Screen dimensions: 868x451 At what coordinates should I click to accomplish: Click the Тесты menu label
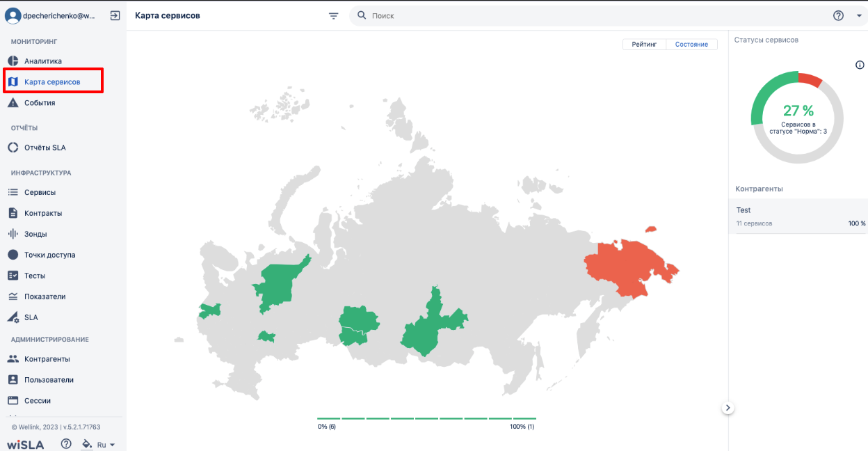point(35,276)
